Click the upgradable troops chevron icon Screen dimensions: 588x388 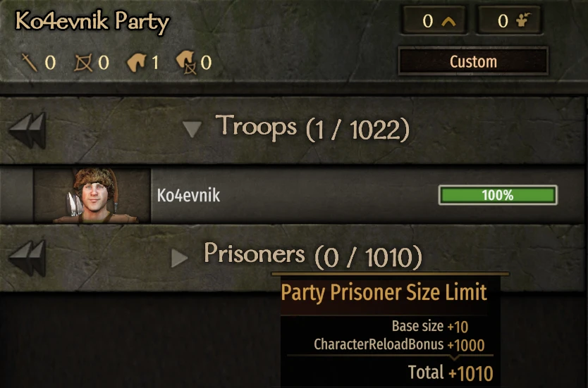point(448,22)
